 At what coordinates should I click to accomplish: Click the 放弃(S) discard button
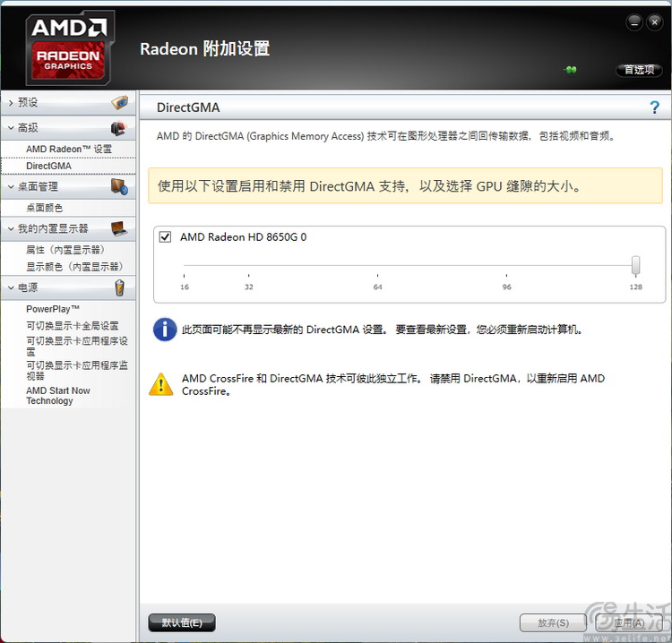(553, 623)
